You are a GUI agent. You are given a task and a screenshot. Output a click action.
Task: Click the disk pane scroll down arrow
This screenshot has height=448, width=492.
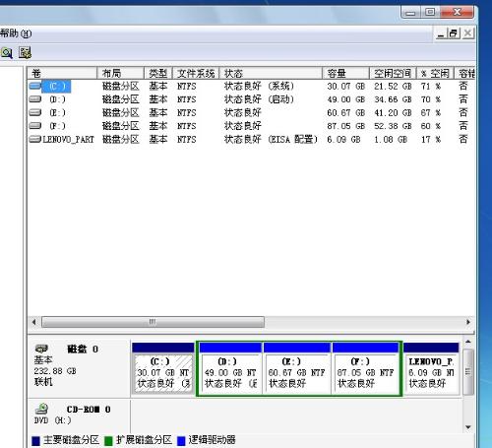click(x=468, y=427)
